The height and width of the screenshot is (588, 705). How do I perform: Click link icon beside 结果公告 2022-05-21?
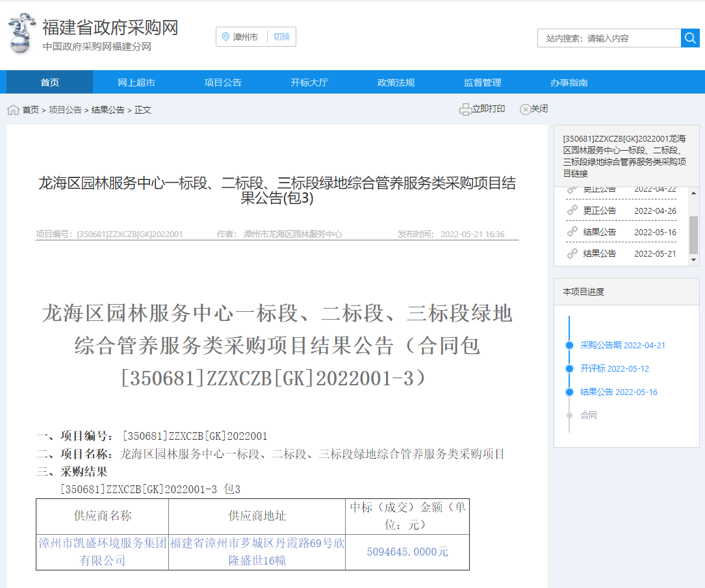point(572,253)
